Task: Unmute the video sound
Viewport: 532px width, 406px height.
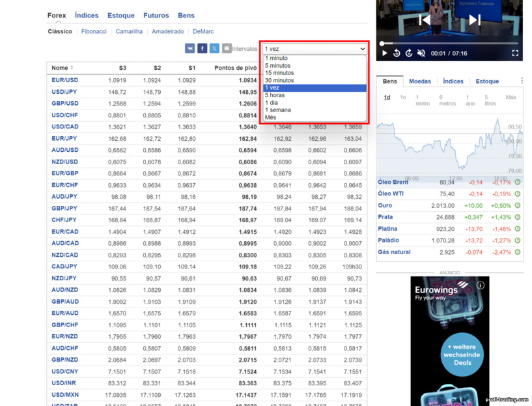Action: pyautogui.click(x=421, y=53)
